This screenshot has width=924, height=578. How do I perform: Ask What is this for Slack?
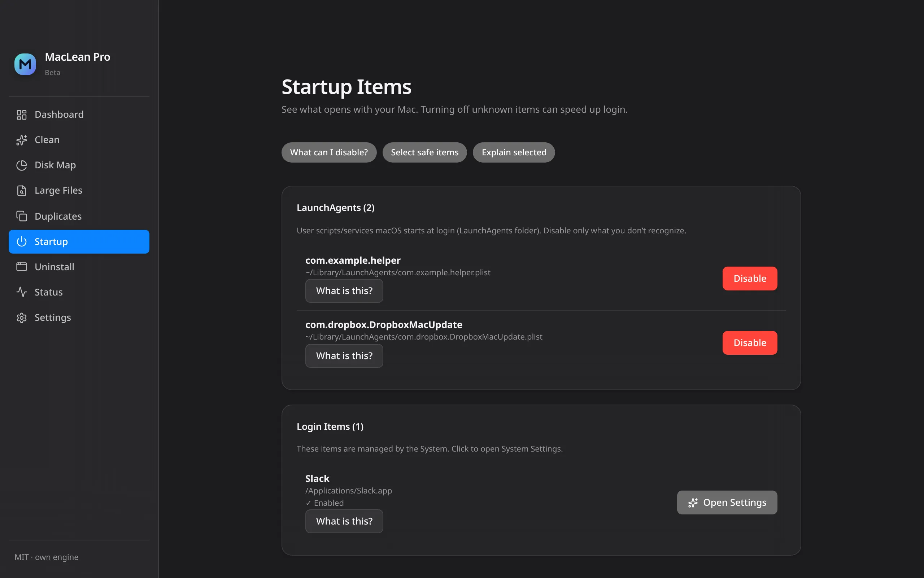coord(344,521)
